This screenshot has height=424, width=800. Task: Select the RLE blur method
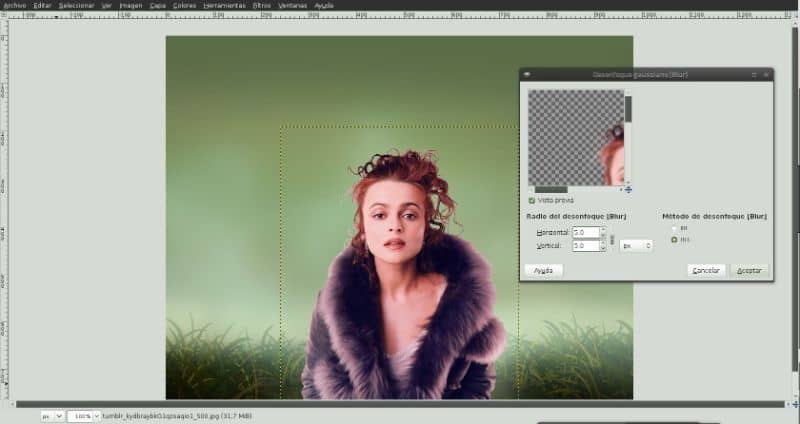click(x=673, y=240)
